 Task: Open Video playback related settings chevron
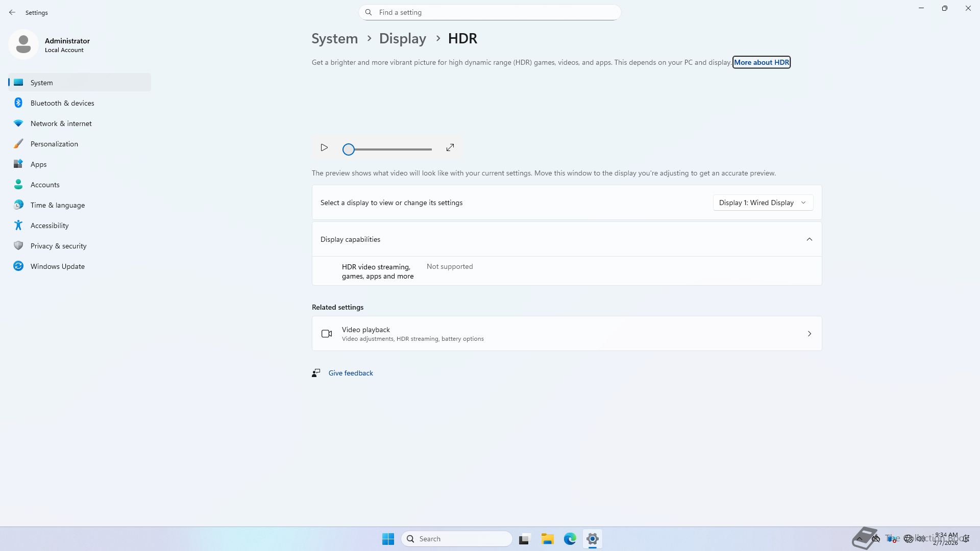tap(809, 334)
